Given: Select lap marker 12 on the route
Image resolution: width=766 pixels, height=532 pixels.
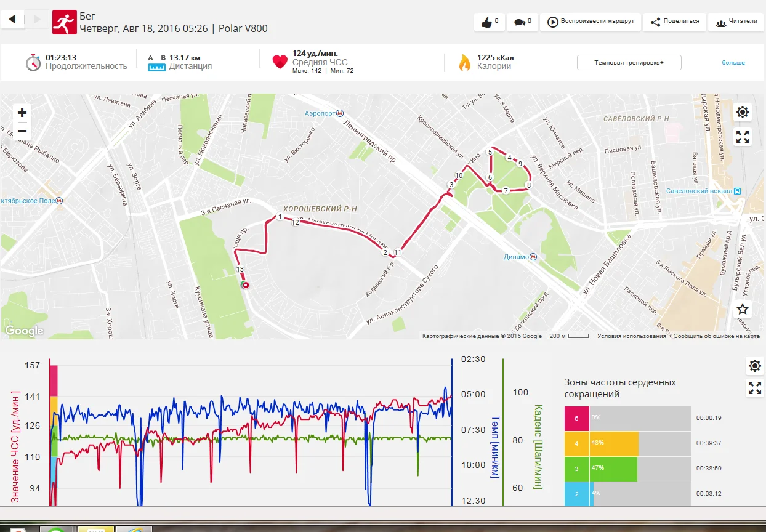Looking at the screenshot, I should 295,223.
